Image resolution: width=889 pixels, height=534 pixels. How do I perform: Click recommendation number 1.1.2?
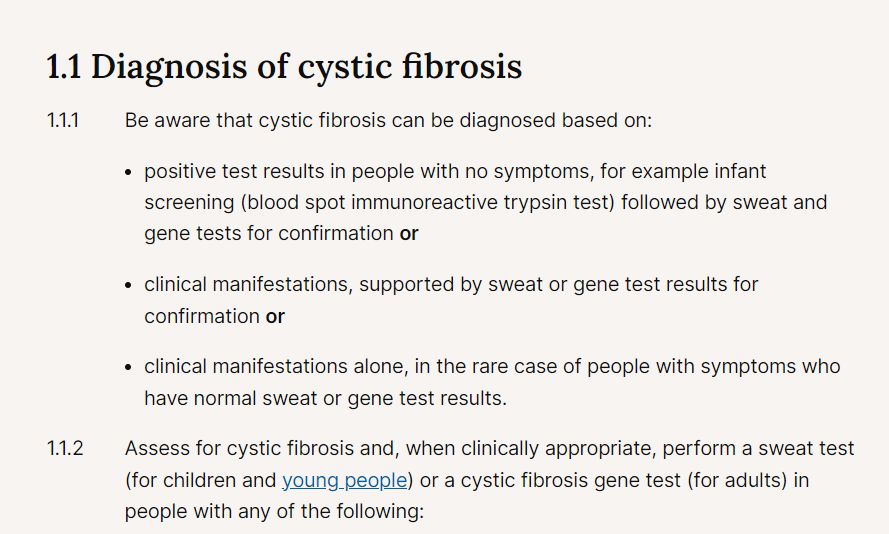65,448
